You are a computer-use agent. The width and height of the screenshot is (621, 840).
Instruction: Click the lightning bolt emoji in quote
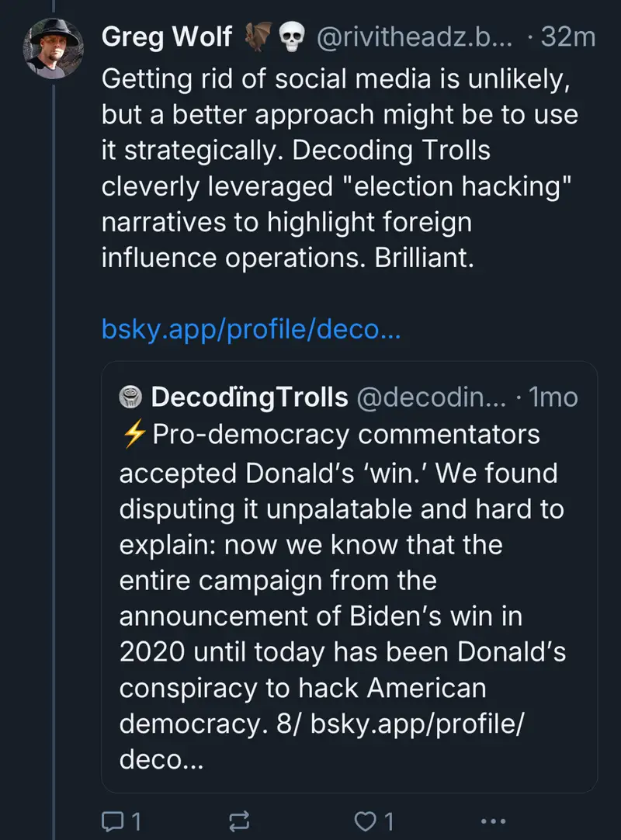pyautogui.click(x=135, y=435)
